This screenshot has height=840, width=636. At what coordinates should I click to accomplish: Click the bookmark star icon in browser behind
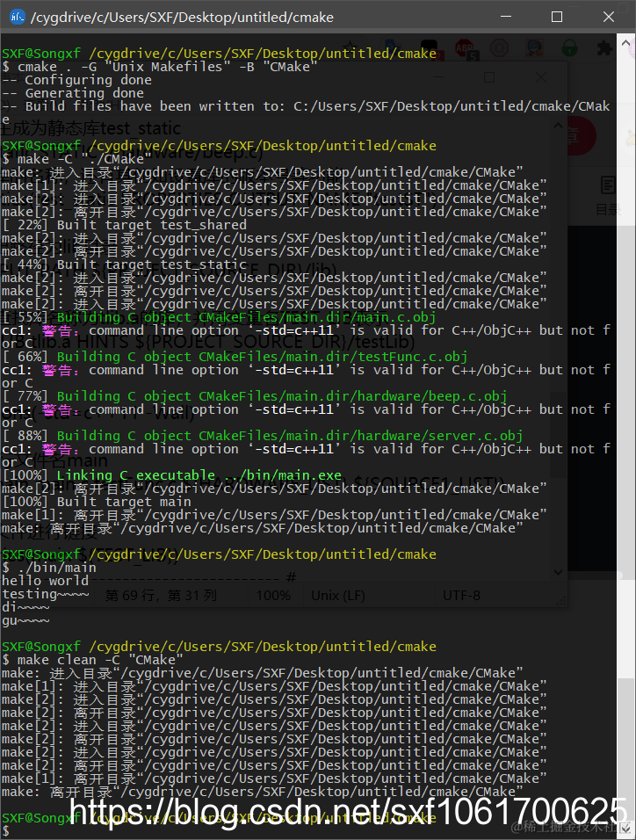pos(351,46)
